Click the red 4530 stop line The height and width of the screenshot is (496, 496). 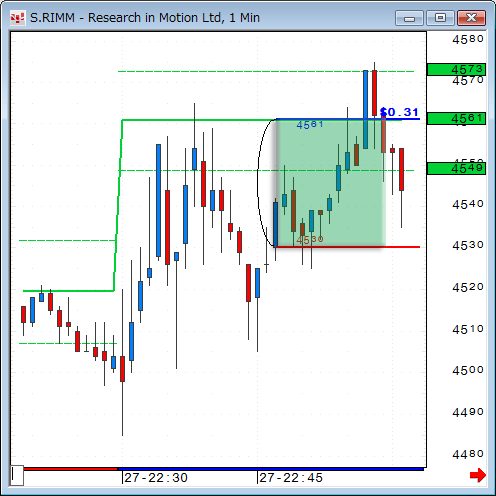click(347, 247)
